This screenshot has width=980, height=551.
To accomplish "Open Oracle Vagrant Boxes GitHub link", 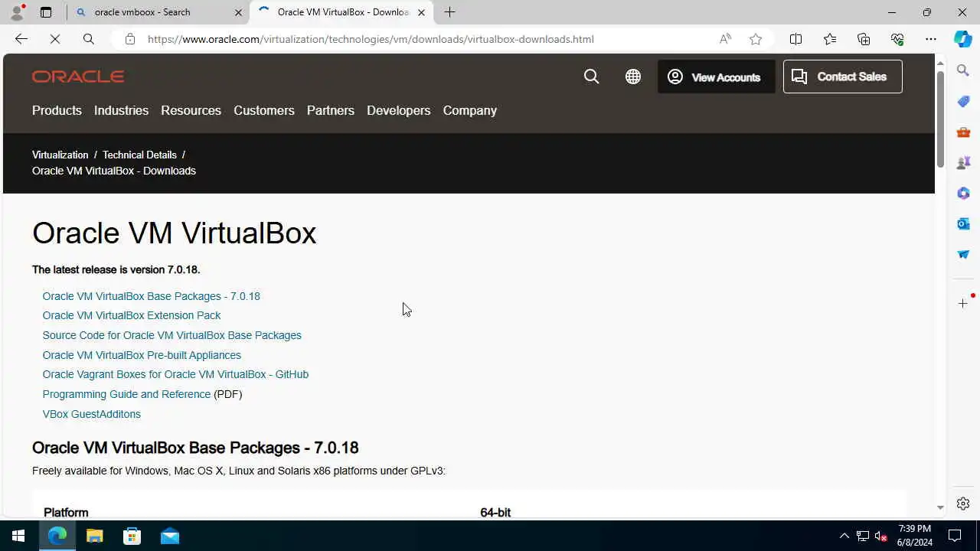I will [x=175, y=374].
